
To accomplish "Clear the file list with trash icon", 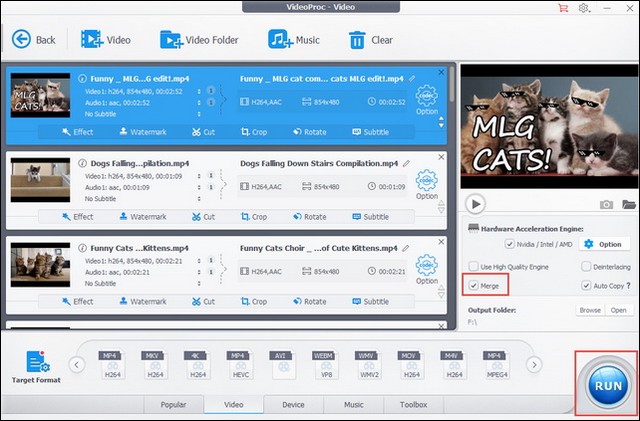I will tap(370, 40).
